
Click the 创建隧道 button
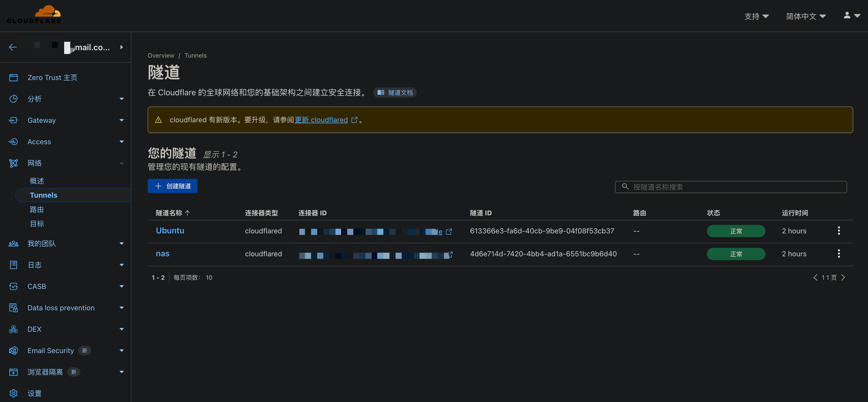173,186
